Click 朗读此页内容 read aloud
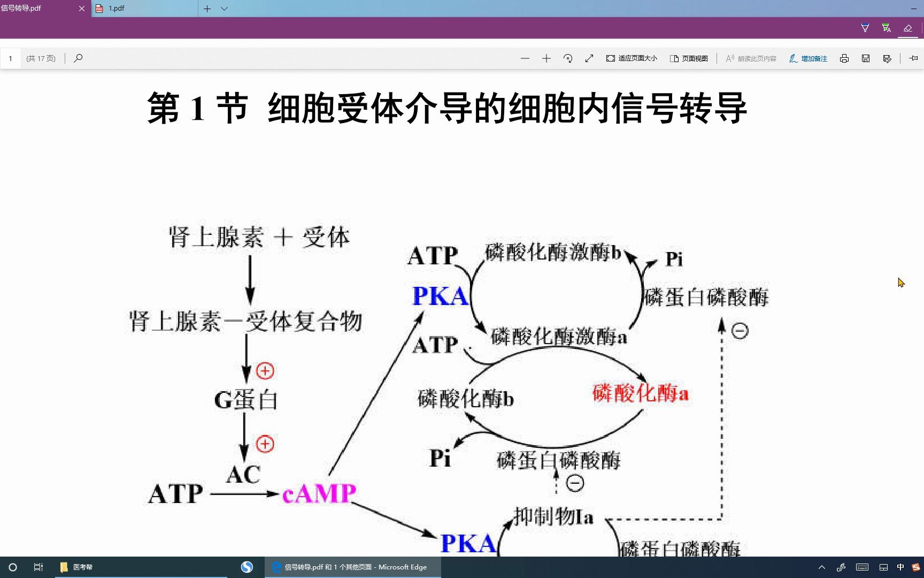Screen dimensions: 924x578 click(x=751, y=58)
